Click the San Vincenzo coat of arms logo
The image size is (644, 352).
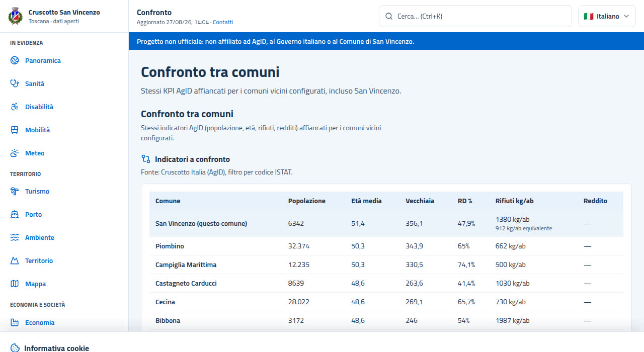pyautogui.click(x=16, y=16)
